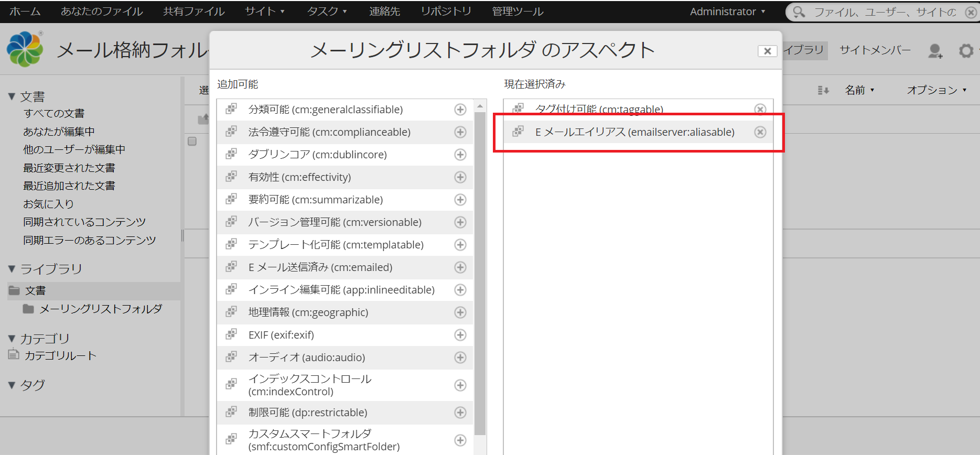The image size is (980, 455).
Task: Show 他のユーザーが編集中 documents
Action: pos(74,149)
